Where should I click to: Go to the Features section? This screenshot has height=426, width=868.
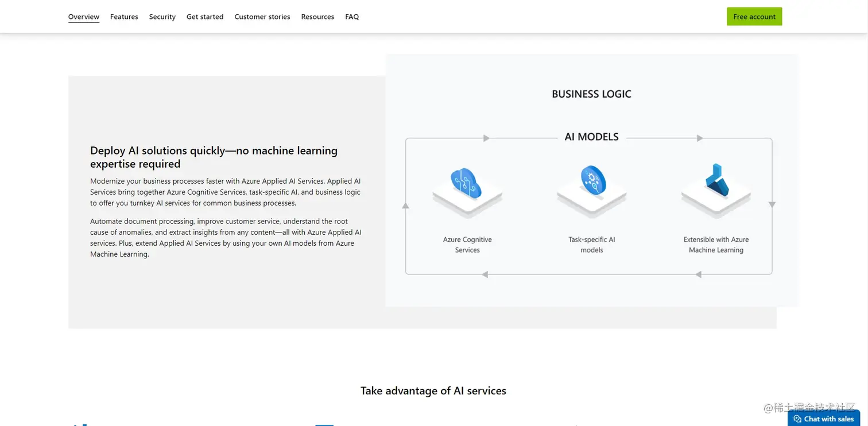[x=124, y=17]
